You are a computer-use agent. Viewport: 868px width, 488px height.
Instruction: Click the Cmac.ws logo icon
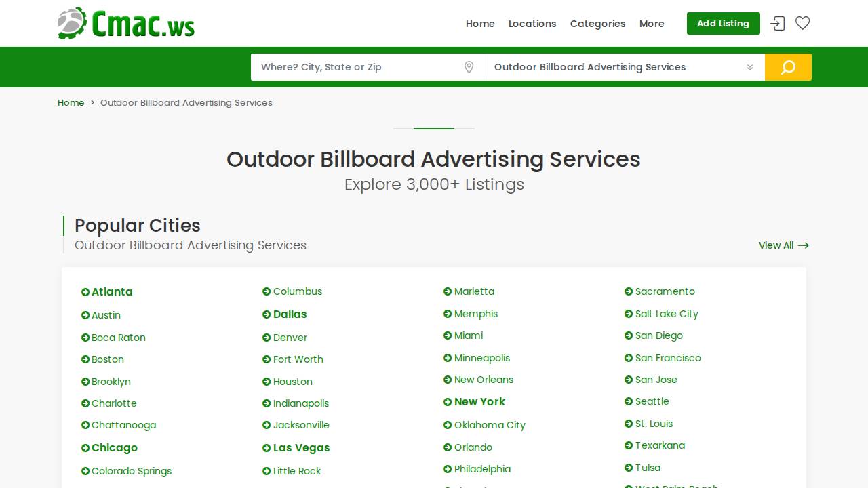71,22
